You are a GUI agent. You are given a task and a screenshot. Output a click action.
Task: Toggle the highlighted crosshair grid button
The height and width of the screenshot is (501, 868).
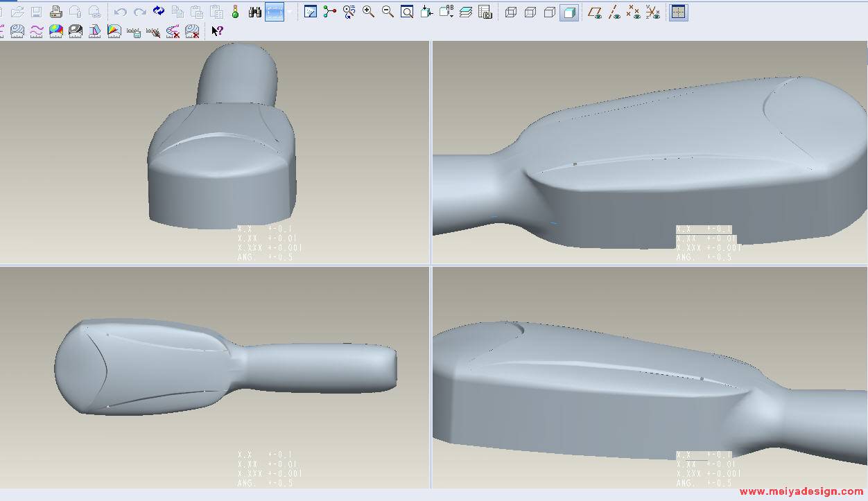(679, 12)
